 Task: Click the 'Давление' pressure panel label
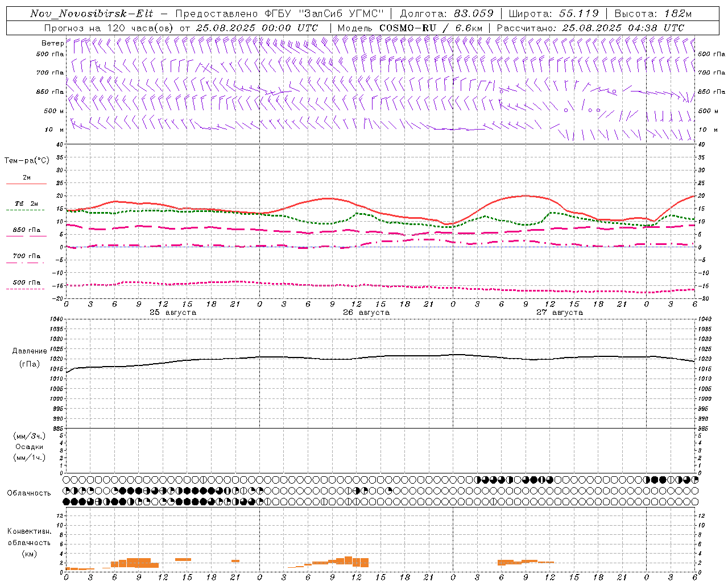point(30,351)
